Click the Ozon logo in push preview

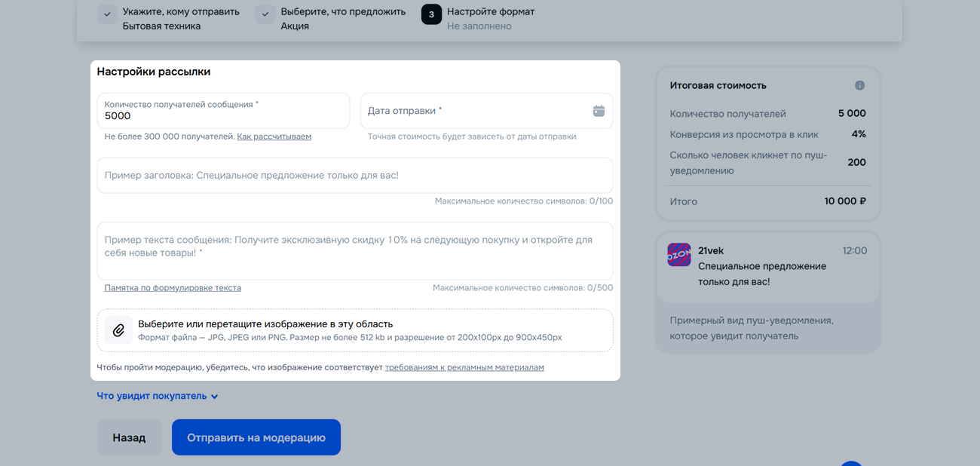pyautogui.click(x=679, y=255)
